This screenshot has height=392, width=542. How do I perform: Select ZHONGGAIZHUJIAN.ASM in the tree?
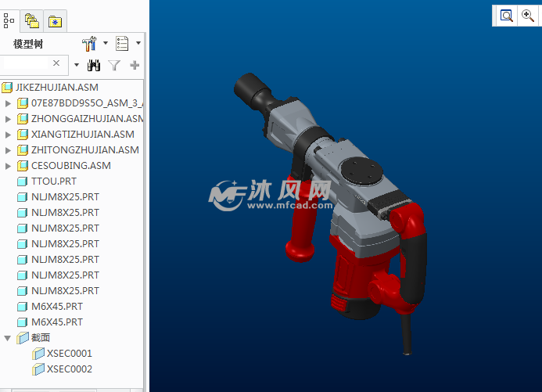tap(87, 119)
